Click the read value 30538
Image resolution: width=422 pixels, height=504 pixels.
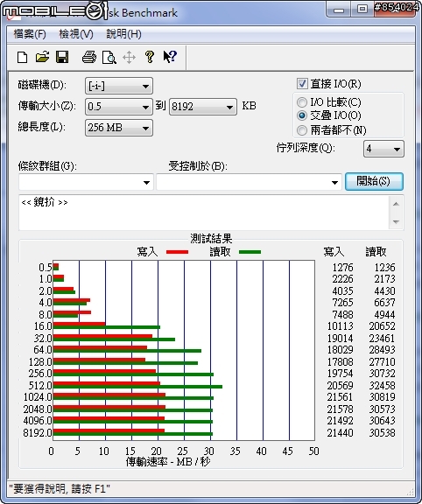[382, 433]
